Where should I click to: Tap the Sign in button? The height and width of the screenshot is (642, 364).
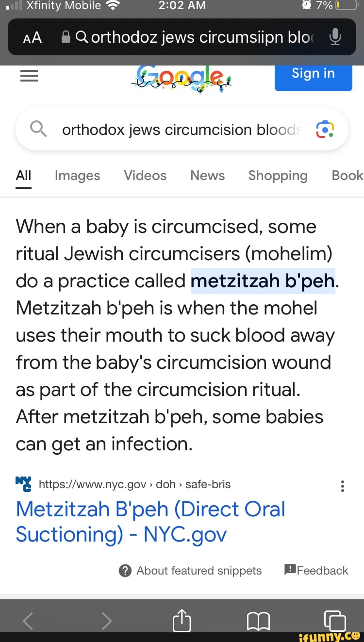(x=313, y=73)
